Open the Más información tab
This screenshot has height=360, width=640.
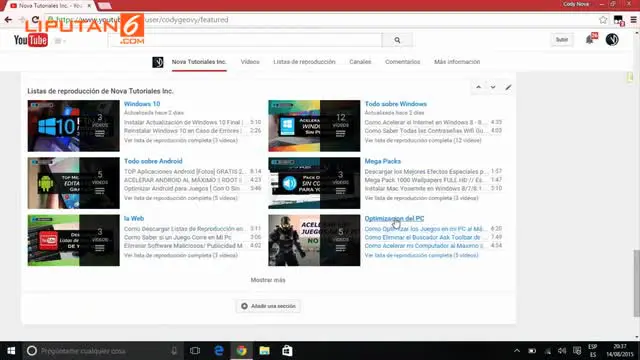coord(457,62)
